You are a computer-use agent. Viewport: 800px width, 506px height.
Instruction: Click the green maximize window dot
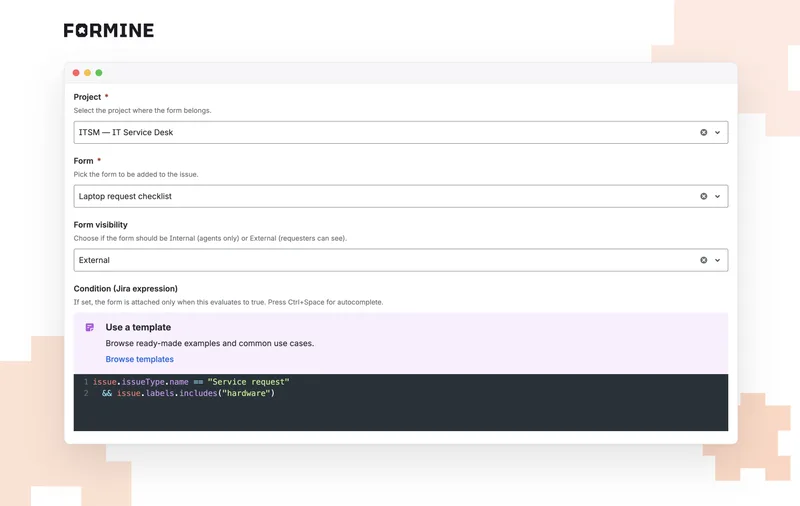[x=99, y=73]
